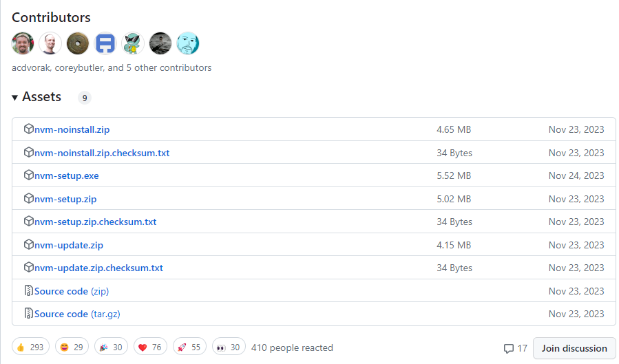Image resolution: width=619 pixels, height=364 pixels.
Task: Toggle the rocket reaction with 55
Action: (x=189, y=347)
